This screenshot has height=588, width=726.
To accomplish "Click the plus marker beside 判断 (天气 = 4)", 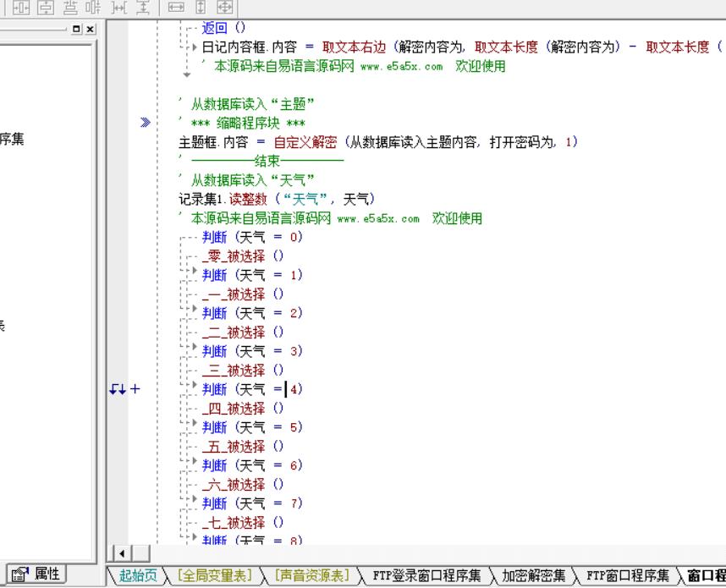I will coord(135,390).
